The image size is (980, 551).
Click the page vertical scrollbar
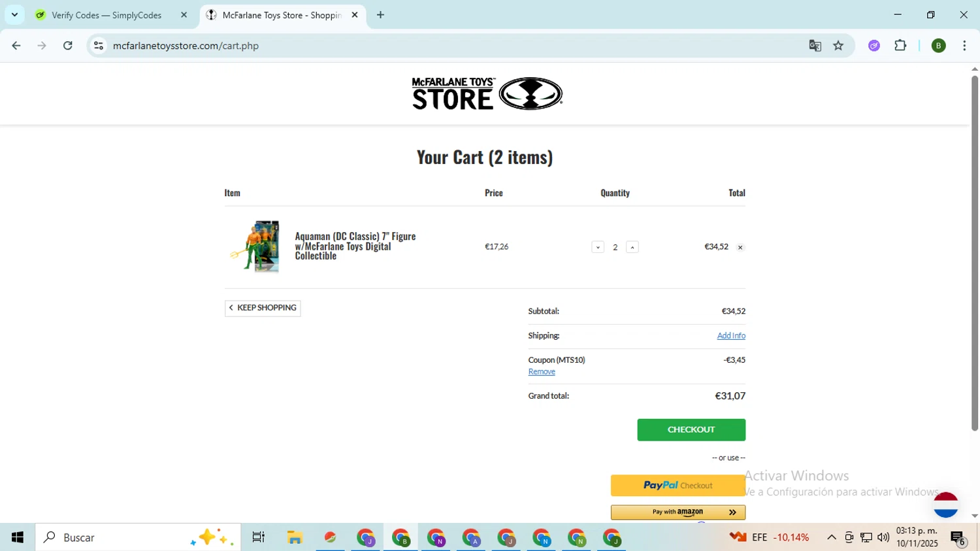coord(974,254)
